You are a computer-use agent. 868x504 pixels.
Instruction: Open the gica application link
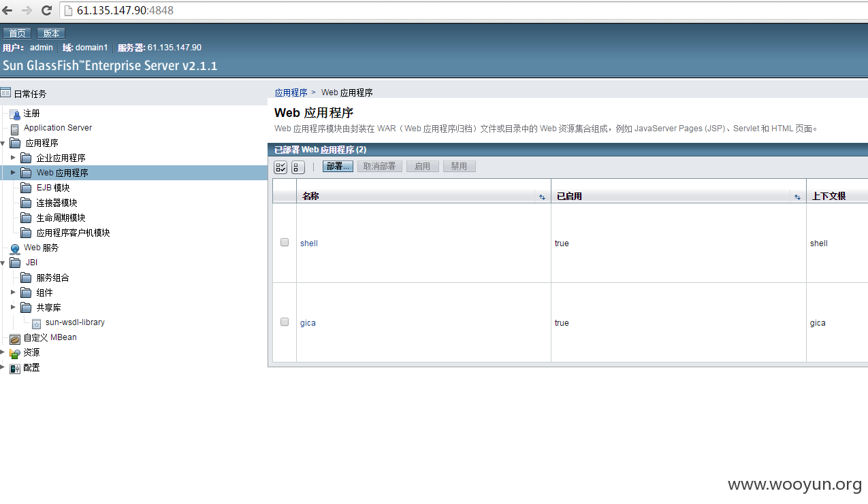point(308,323)
